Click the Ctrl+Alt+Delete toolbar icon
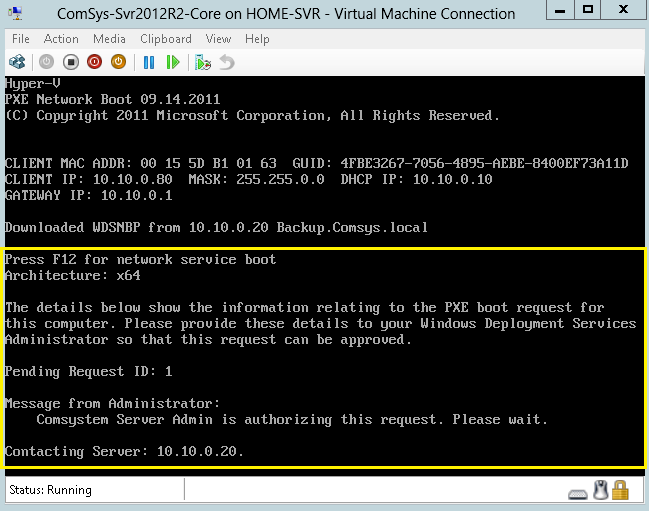The image size is (649, 511). coord(17,62)
